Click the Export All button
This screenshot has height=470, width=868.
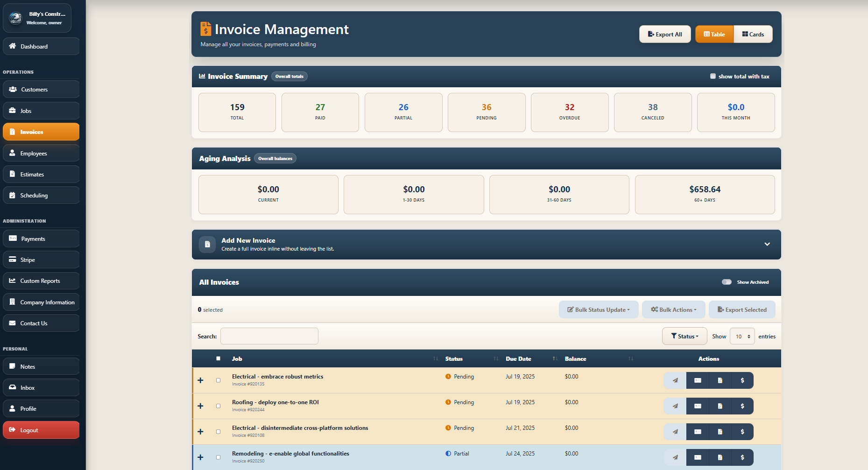tap(665, 34)
